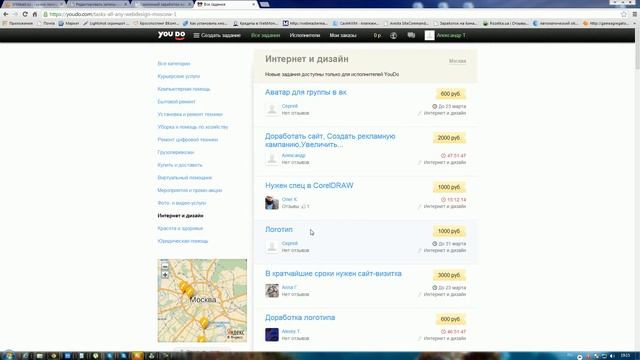Viewport: 640px width, 360px height.
Task: Open the Windows Start button
Action: 8,356
